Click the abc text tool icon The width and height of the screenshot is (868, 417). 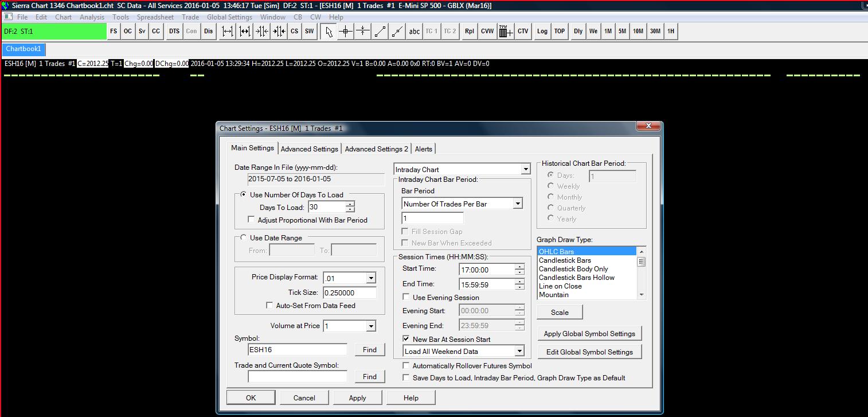tap(414, 32)
